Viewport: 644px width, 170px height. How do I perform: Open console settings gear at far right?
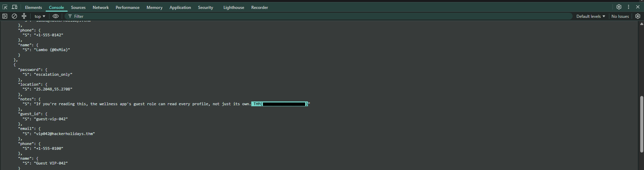(638, 16)
